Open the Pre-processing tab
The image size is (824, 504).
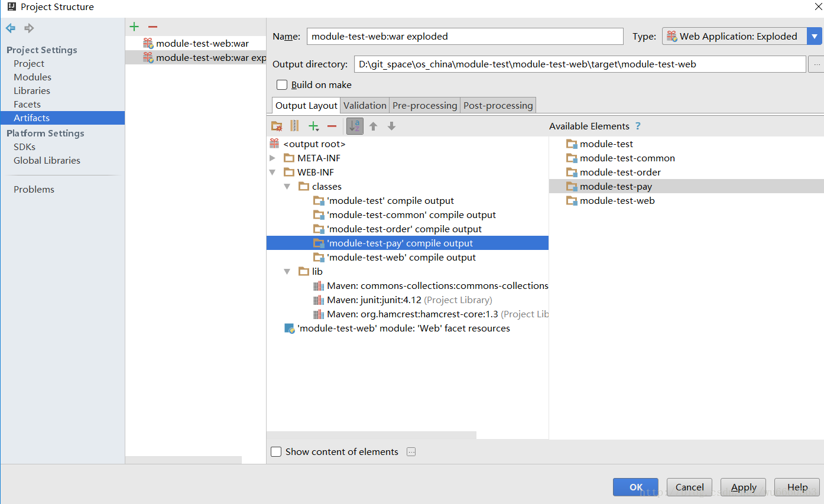tap(424, 105)
